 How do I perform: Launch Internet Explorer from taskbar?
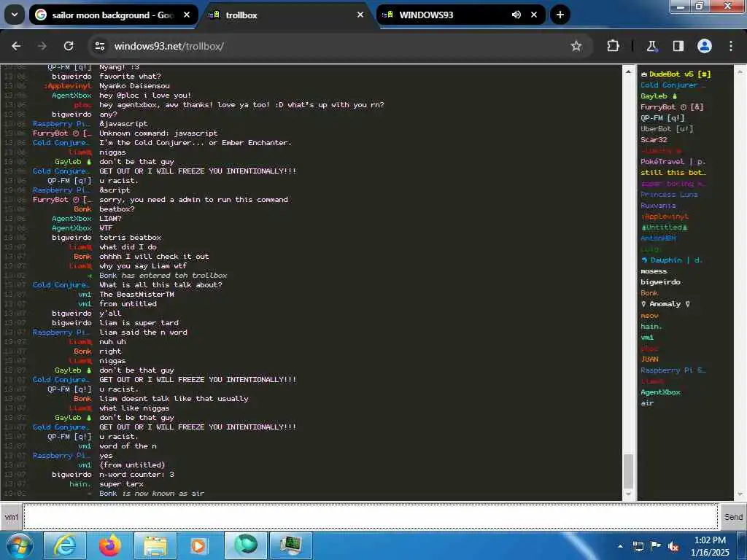(65, 545)
